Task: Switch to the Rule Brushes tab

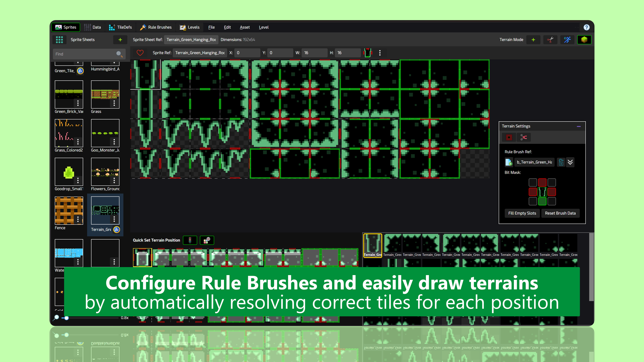Action: 156,27
